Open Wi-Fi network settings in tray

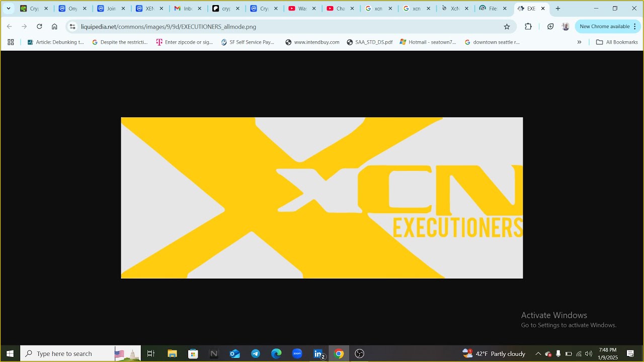pos(579,353)
